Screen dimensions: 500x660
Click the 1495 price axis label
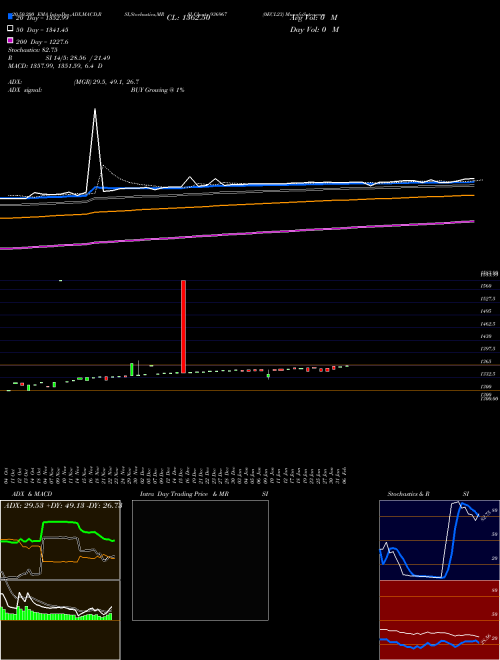pos(486,311)
